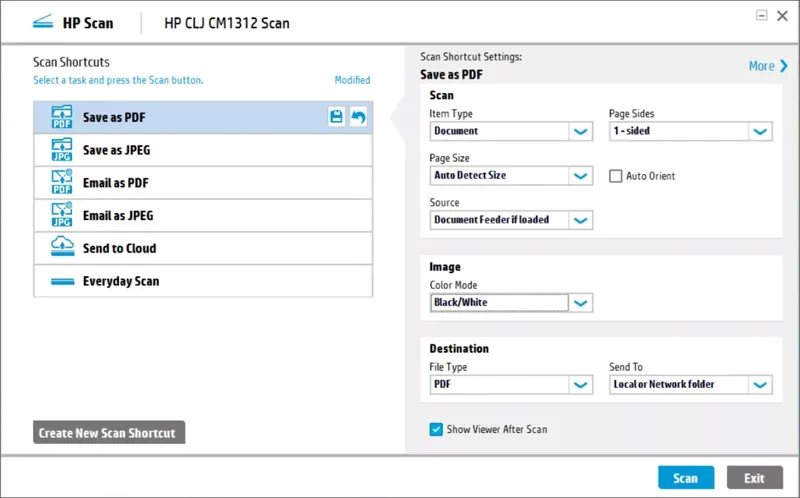This screenshot has height=498, width=800.
Task: Click the Save as PDF shortcut icon
Action: [62, 117]
